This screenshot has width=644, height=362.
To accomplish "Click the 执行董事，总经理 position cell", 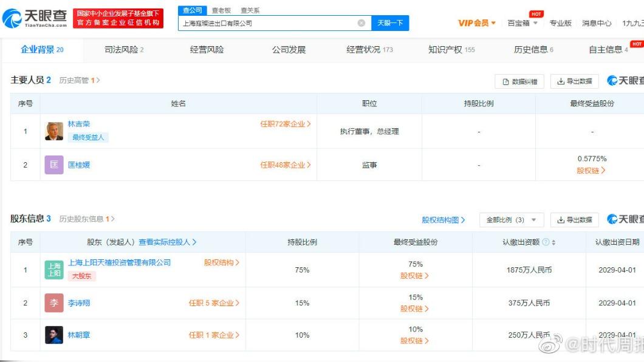I will click(x=369, y=131).
